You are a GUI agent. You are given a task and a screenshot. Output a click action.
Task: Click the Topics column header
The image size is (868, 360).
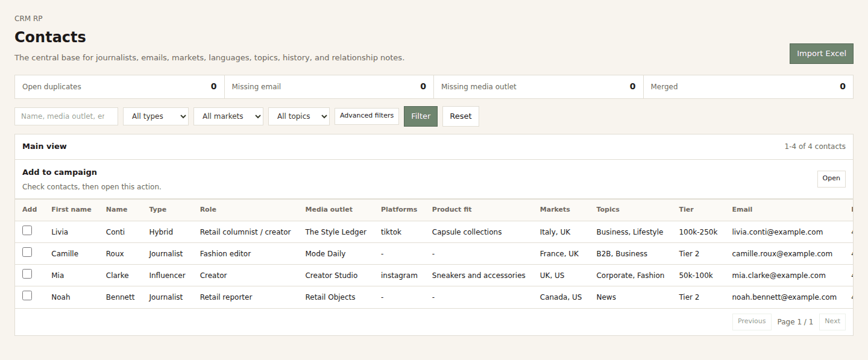[x=608, y=210]
